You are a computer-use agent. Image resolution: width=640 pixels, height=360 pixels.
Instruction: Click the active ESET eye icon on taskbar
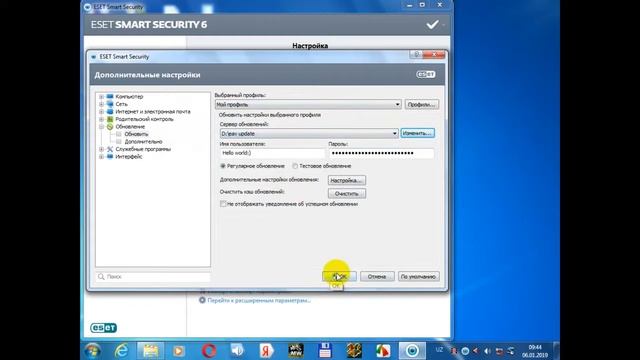pos(412,351)
